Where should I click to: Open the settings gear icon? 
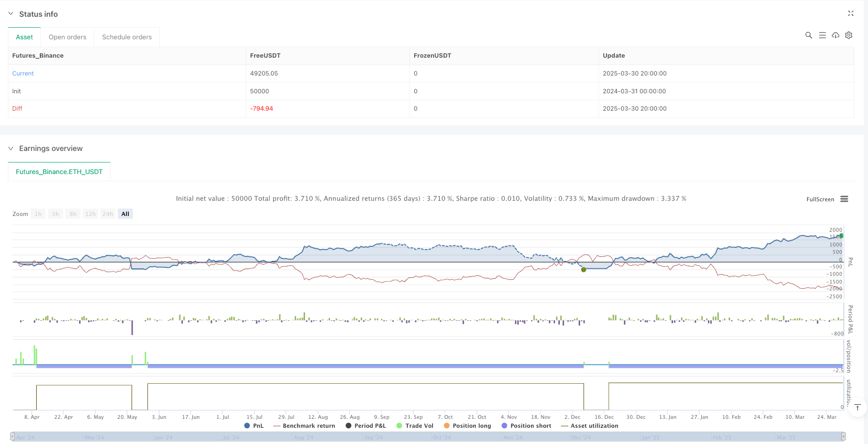(849, 35)
